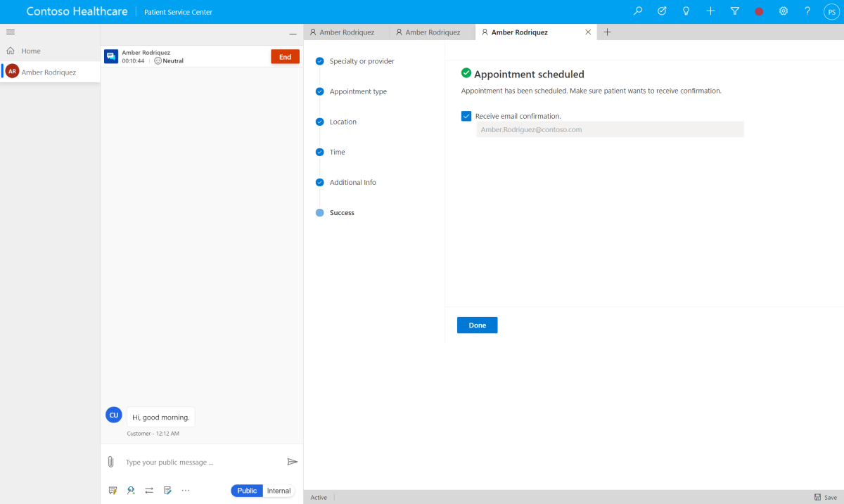Screen dimensions: 844x504
Task: Switch message mode to Internal
Action: pyautogui.click(x=279, y=491)
